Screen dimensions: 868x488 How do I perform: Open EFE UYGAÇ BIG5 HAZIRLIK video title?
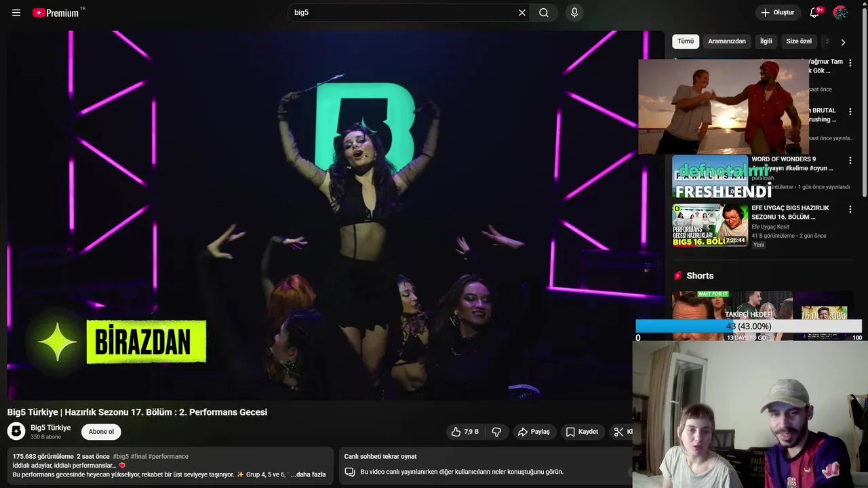pyautogui.click(x=791, y=212)
